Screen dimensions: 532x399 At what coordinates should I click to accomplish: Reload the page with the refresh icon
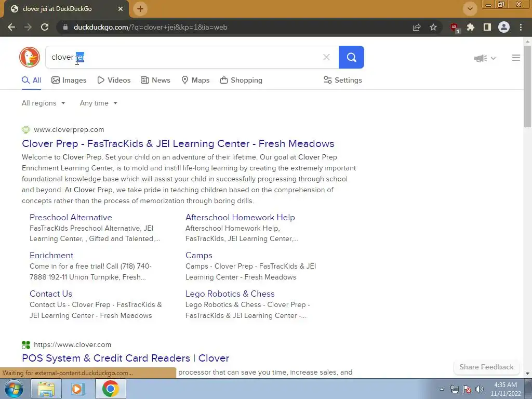pos(45,27)
